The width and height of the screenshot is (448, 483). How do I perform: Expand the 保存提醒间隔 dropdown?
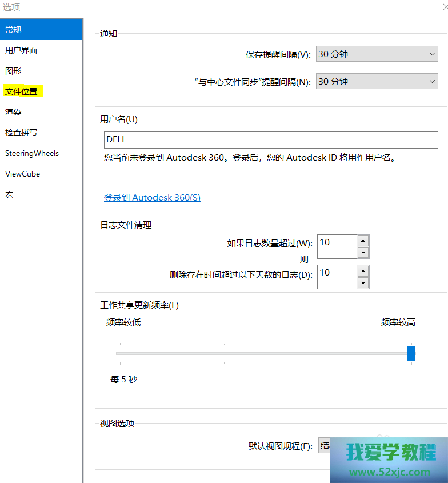tap(377, 54)
